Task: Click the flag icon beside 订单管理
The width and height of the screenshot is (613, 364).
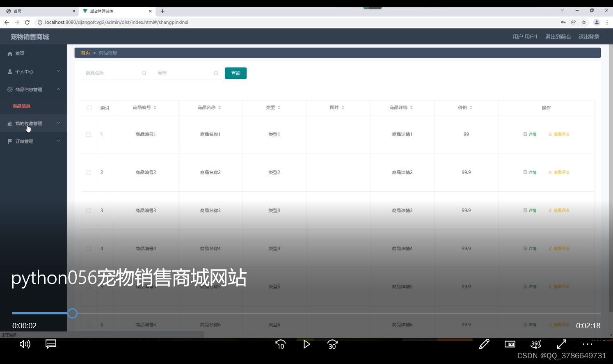Action: (x=10, y=141)
